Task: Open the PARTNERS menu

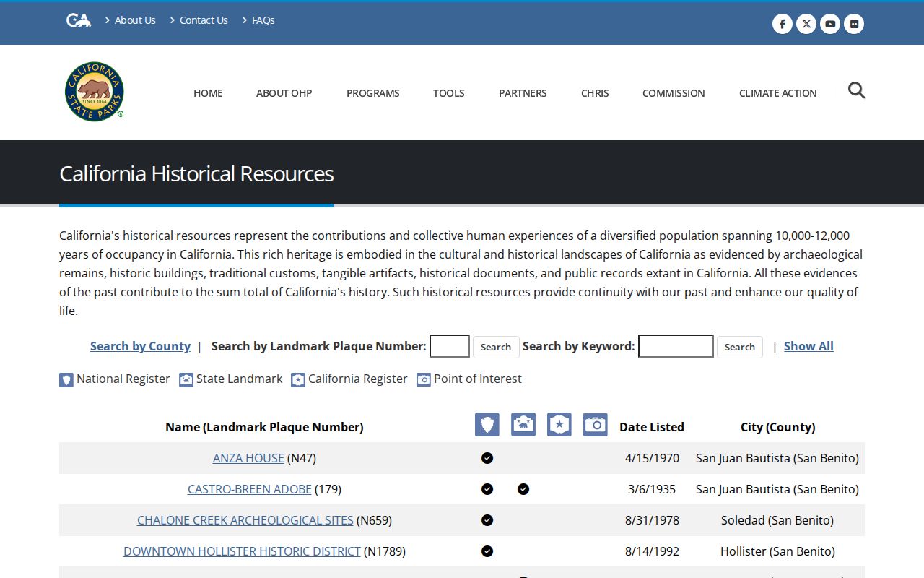Action: click(523, 93)
